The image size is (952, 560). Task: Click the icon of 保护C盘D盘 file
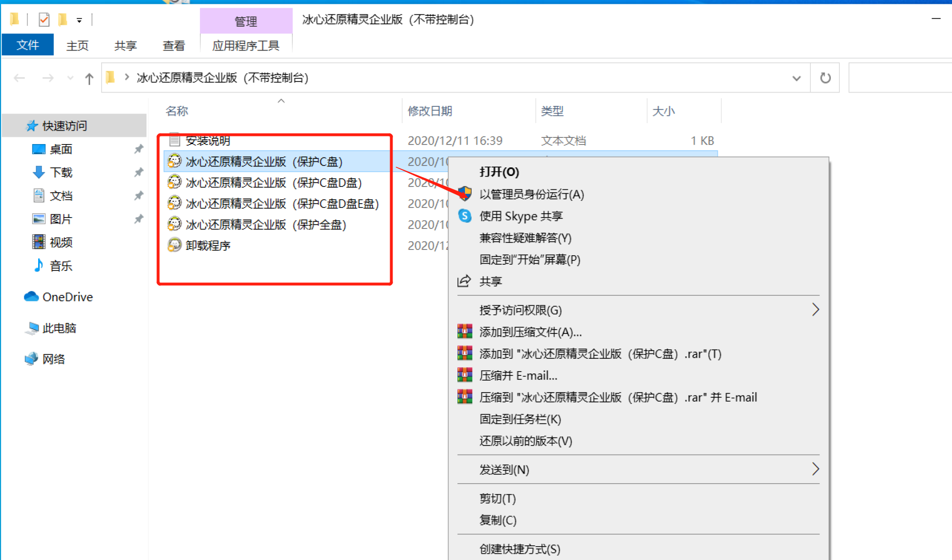(175, 182)
